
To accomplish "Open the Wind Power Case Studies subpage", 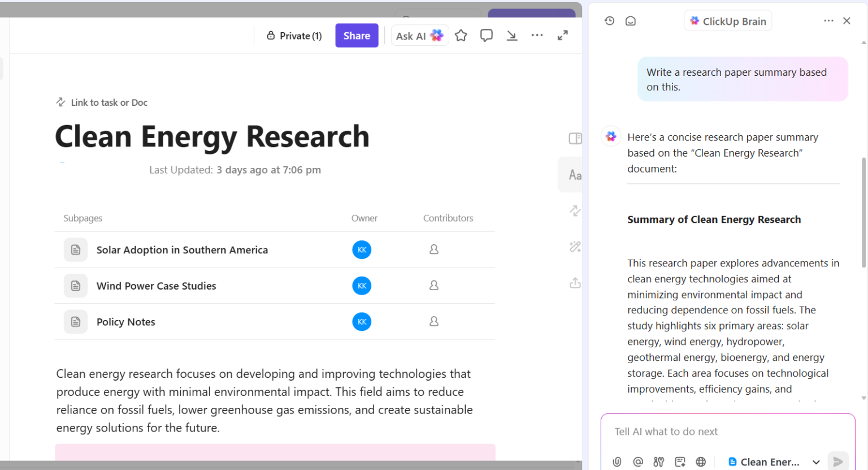I will [156, 286].
